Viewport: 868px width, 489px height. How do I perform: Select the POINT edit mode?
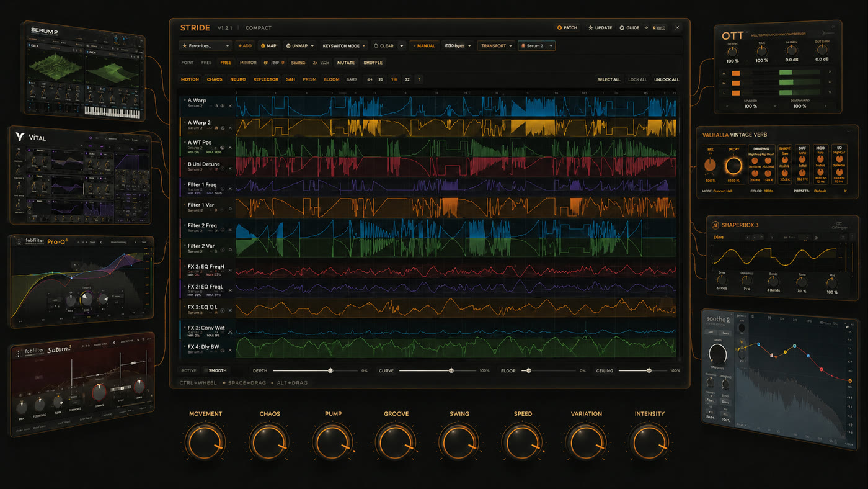187,63
